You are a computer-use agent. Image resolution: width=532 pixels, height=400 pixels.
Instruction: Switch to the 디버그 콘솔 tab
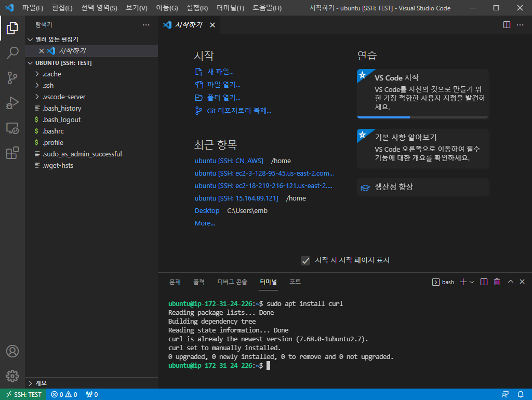pos(232,282)
